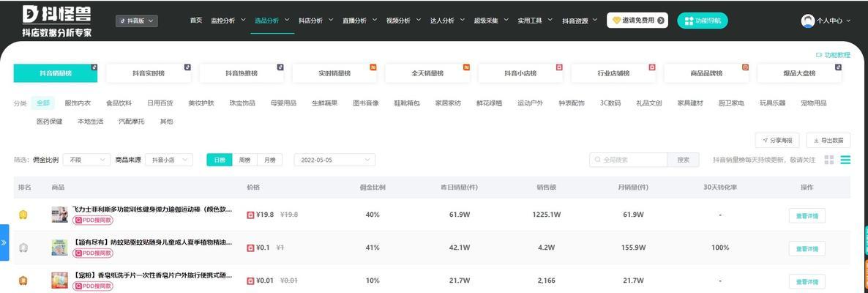The height and width of the screenshot is (293, 868).
Task: Click 查看详情 for the 防蚊贴 product
Action: click(x=807, y=249)
